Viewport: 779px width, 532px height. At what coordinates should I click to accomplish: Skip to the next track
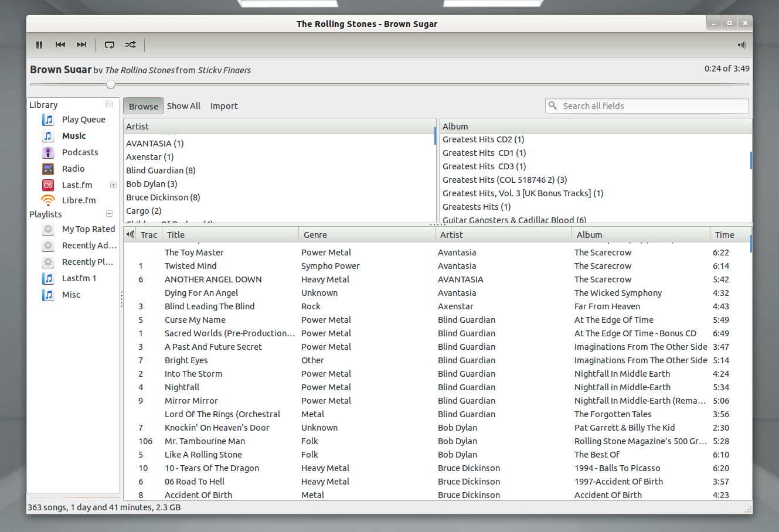(x=81, y=45)
